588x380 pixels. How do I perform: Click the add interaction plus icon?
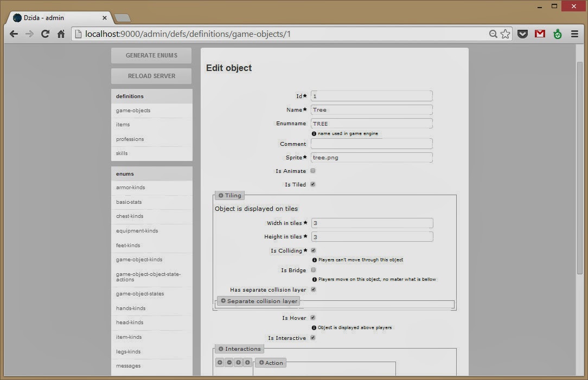(x=220, y=363)
